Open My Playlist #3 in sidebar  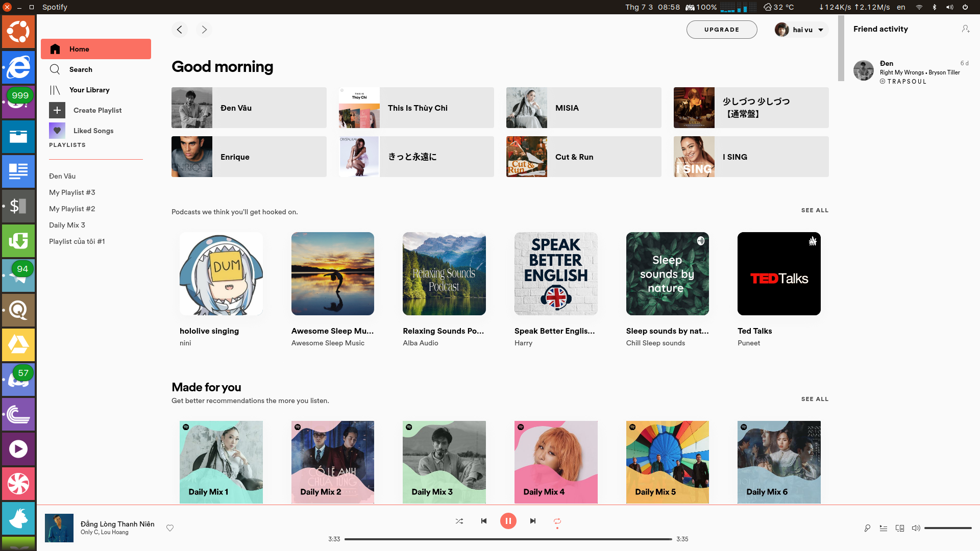pyautogui.click(x=72, y=192)
